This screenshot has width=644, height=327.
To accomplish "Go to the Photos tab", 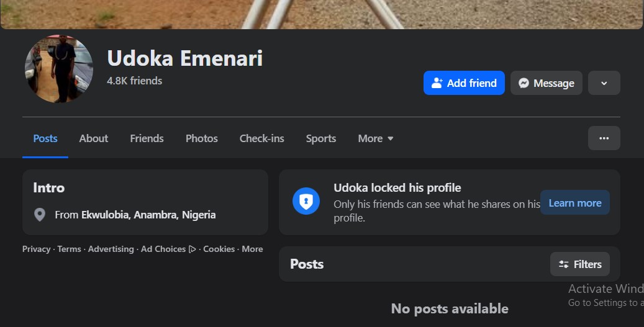I will tap(202, 138).
